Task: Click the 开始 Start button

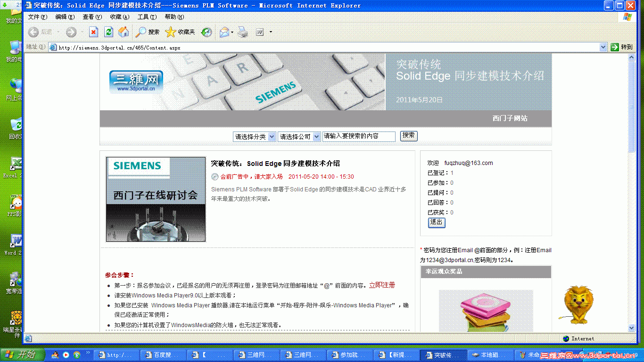Action: coord(22,354)
